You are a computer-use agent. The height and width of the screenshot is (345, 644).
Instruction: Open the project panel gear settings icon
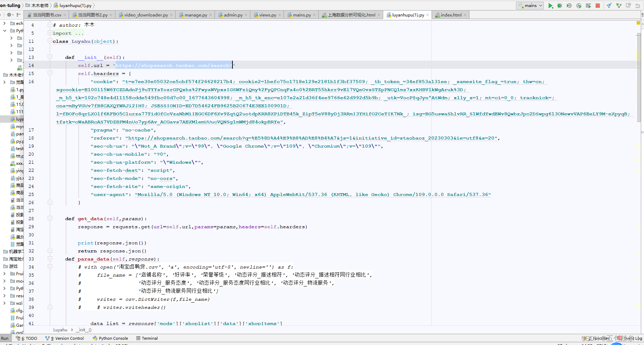click(x=9, y=15)
